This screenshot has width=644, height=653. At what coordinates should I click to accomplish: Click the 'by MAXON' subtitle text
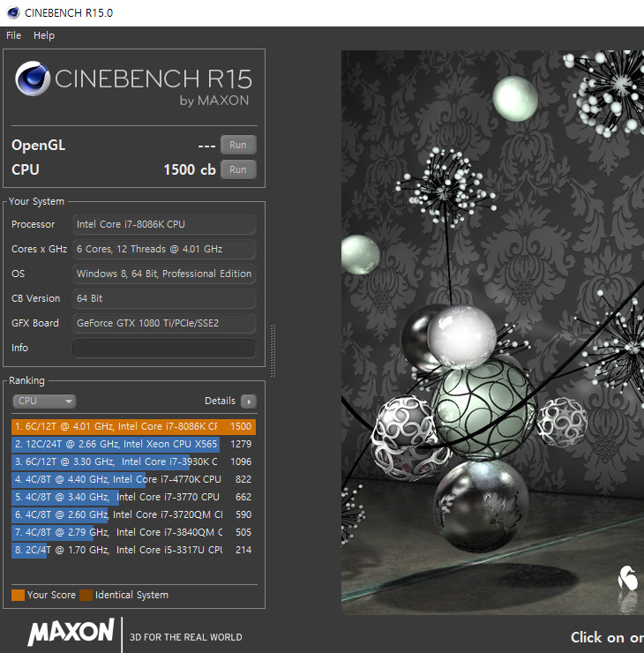214,101
